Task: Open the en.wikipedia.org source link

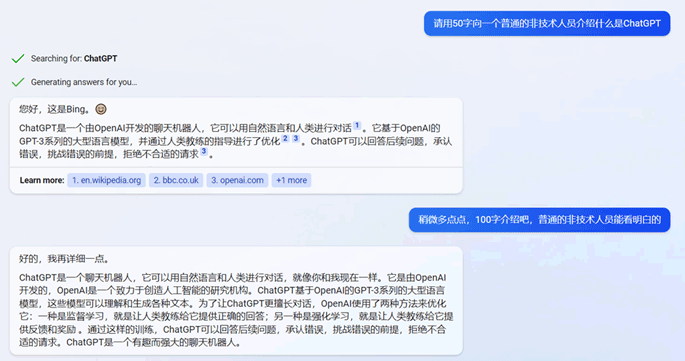Action: [106, 180]
